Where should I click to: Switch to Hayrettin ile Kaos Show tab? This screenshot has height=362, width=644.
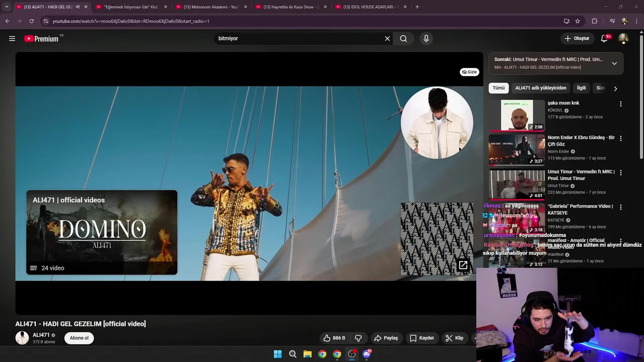click(x=290, y=7)
